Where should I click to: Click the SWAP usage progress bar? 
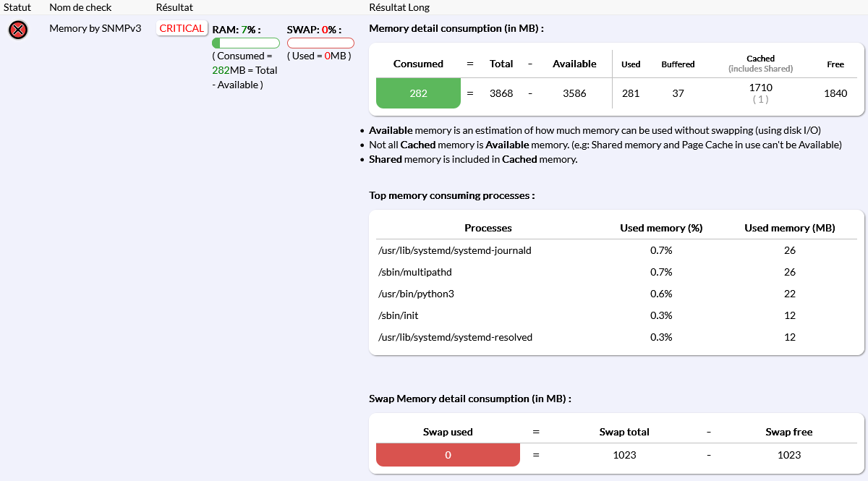320,43
